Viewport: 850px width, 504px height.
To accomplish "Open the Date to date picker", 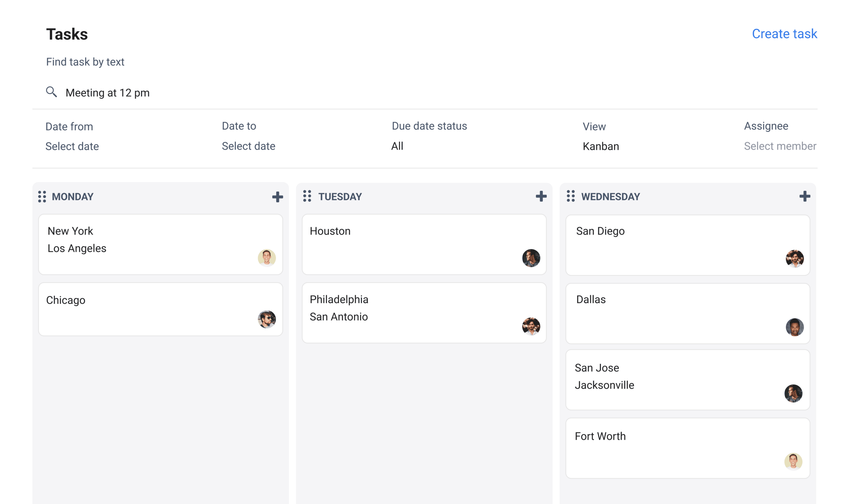I will click(x=248, y=146).
